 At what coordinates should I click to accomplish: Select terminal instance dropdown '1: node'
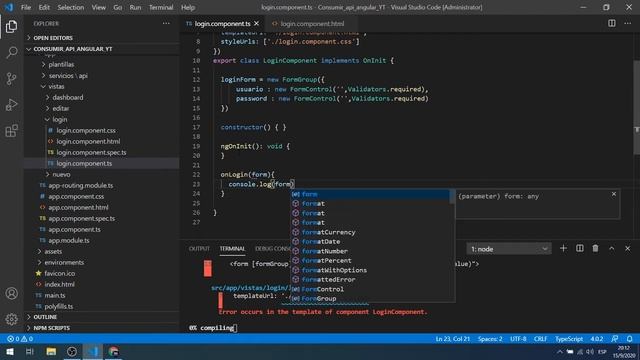(509, 249)
